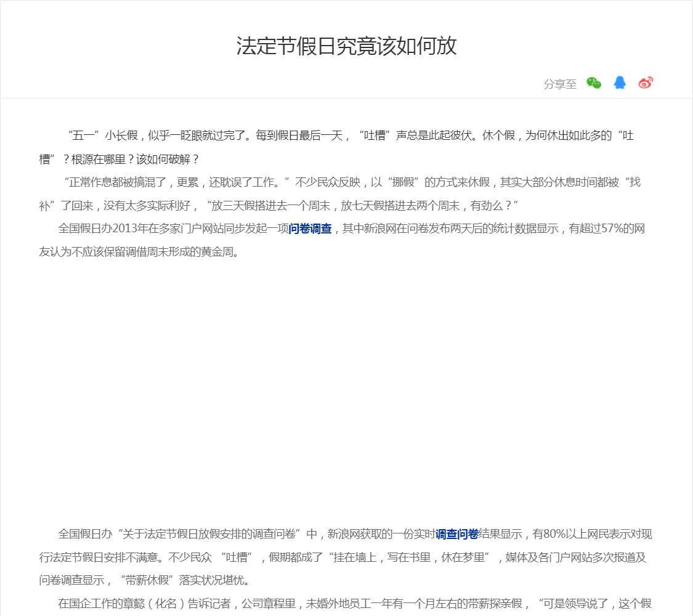693x616 pixels.
Task: Click the text 有超过57%的网
Action: (607, 229)
